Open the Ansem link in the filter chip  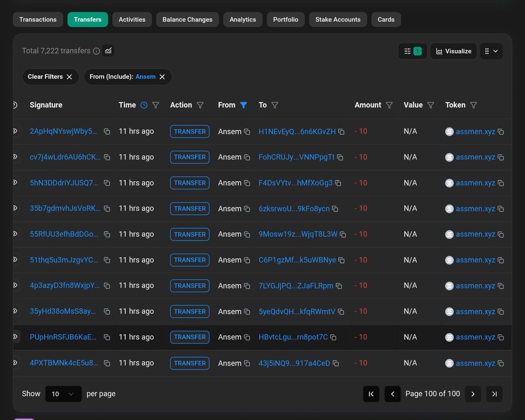[x=146, y=77]
